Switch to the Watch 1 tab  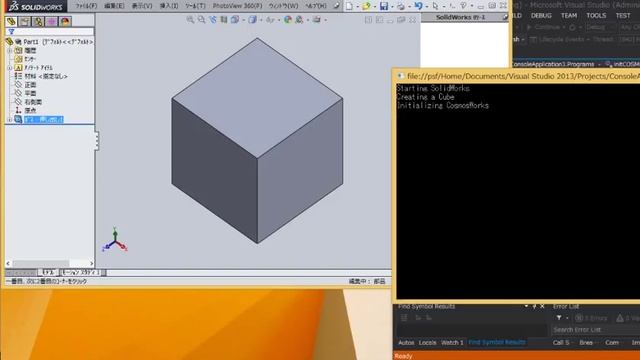coord(452,342)
